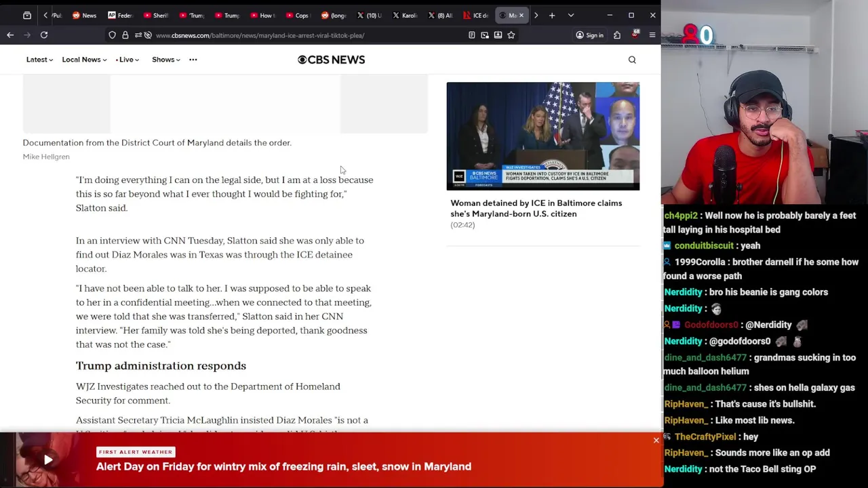The width and height of the screenshot is (868, 488).
Task: Close the First Alert Weather banner
Action: 656,441
